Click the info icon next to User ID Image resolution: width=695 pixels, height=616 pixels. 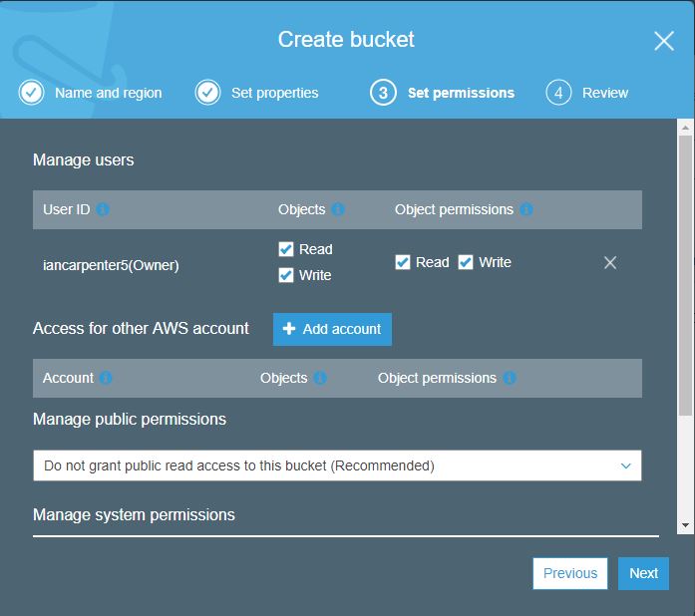click(104, 210)
